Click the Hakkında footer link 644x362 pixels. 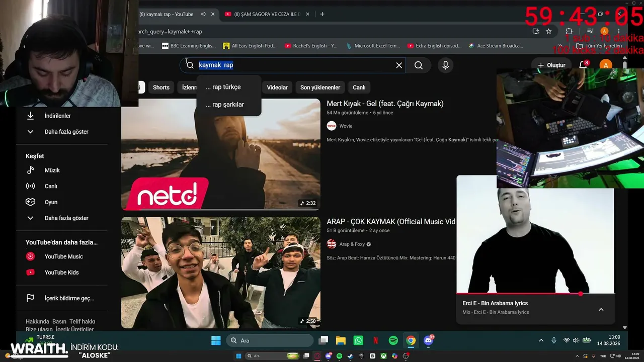pos(37,322)
